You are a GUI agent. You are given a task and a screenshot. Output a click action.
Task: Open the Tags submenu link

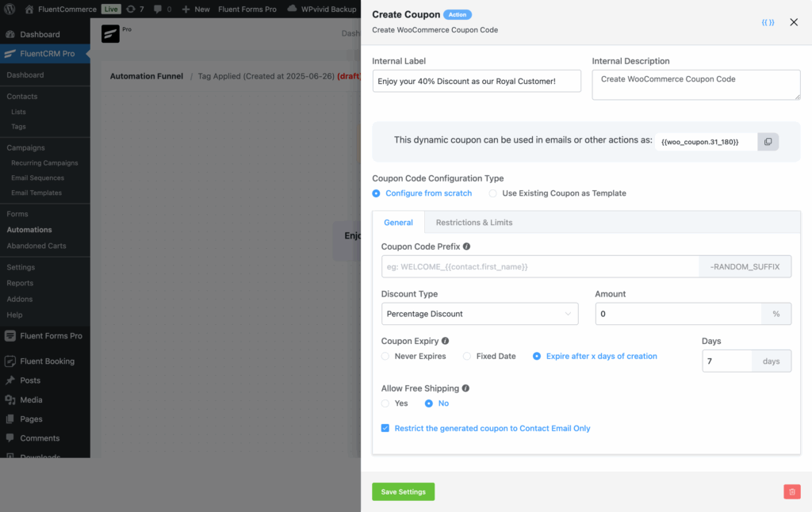[18, 126]
